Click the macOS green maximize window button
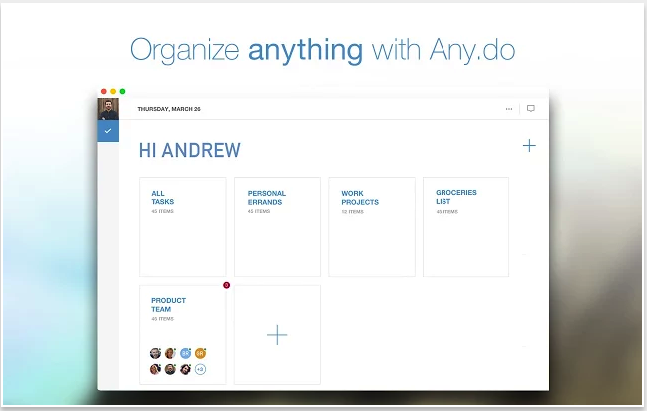 (x=123, y=91)
